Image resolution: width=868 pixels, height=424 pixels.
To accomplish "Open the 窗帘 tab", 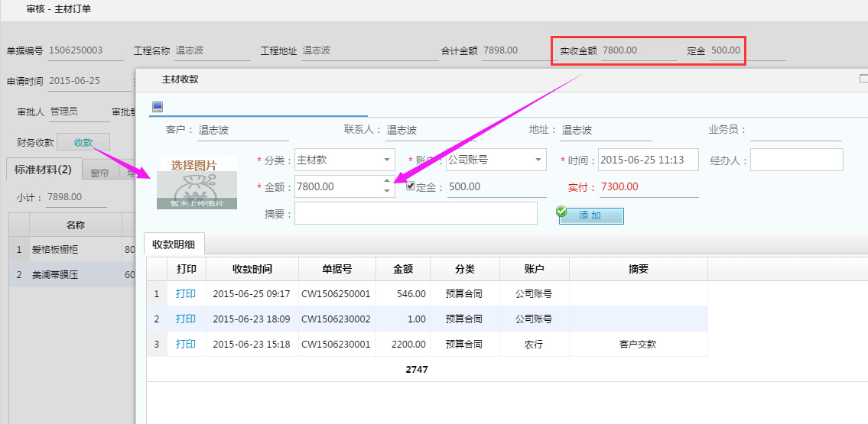I will pyautogui.click(x=99, y=173).
